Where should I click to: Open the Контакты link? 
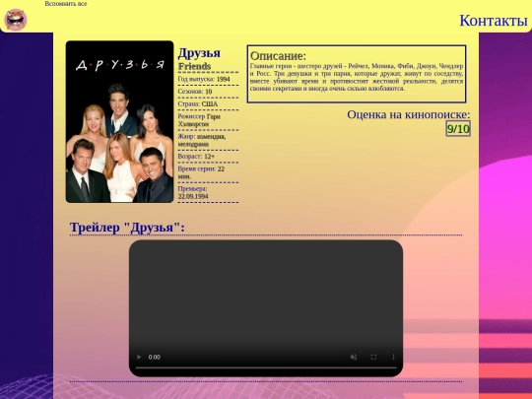(494, 21)
